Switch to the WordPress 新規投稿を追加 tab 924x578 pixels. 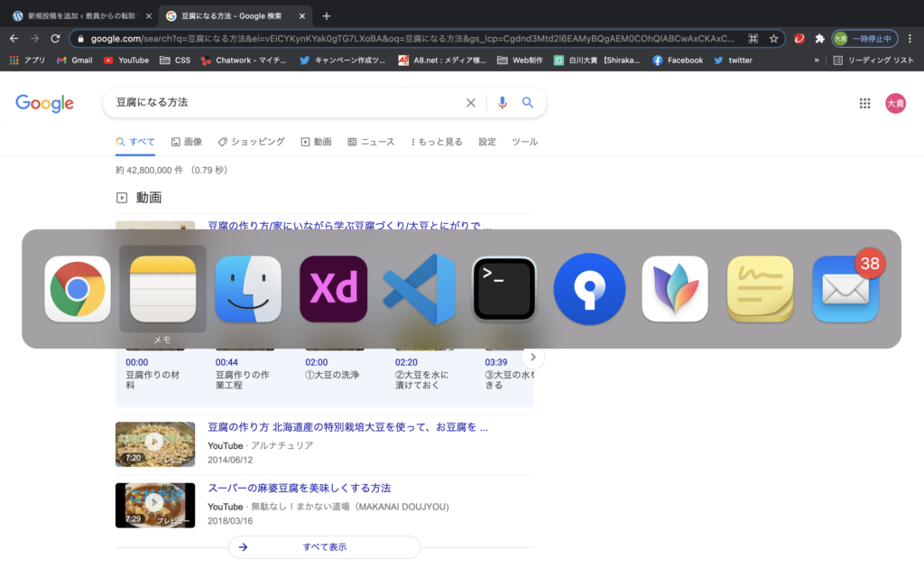coord(81,16)
